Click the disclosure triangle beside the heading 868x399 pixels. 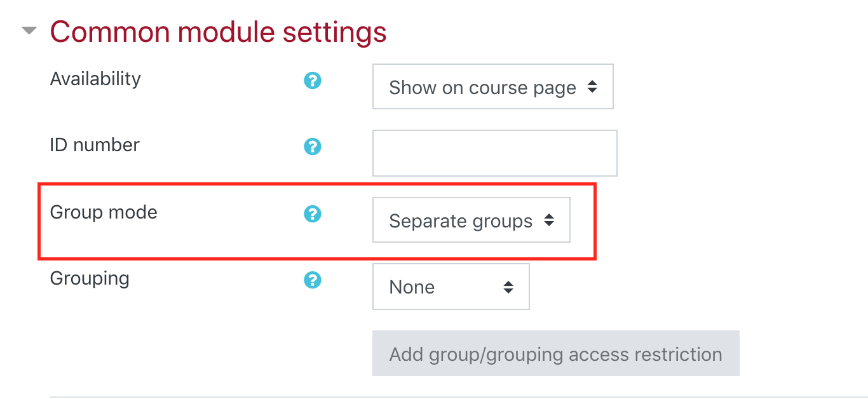[28, 29]
